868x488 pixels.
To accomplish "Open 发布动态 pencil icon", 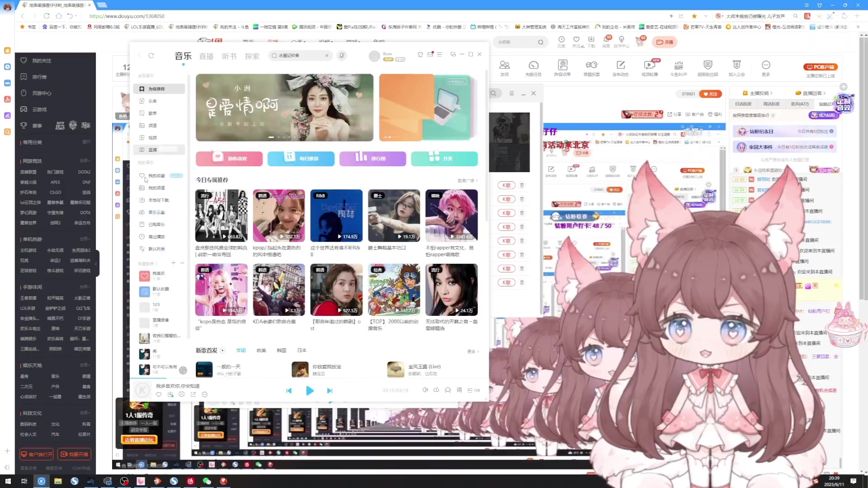I will click(x=621, y=68).
